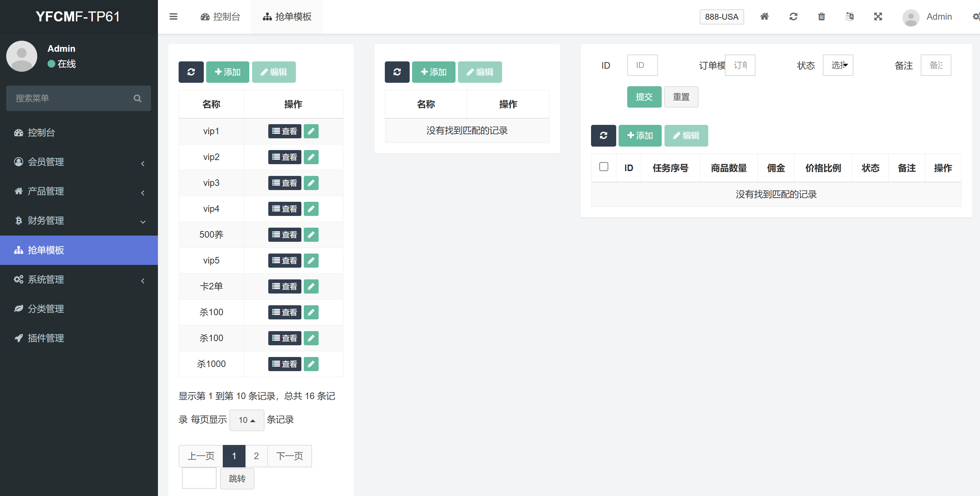Click the hamburger menu toggle icon
980x496 pixels.
coord(173,16)
